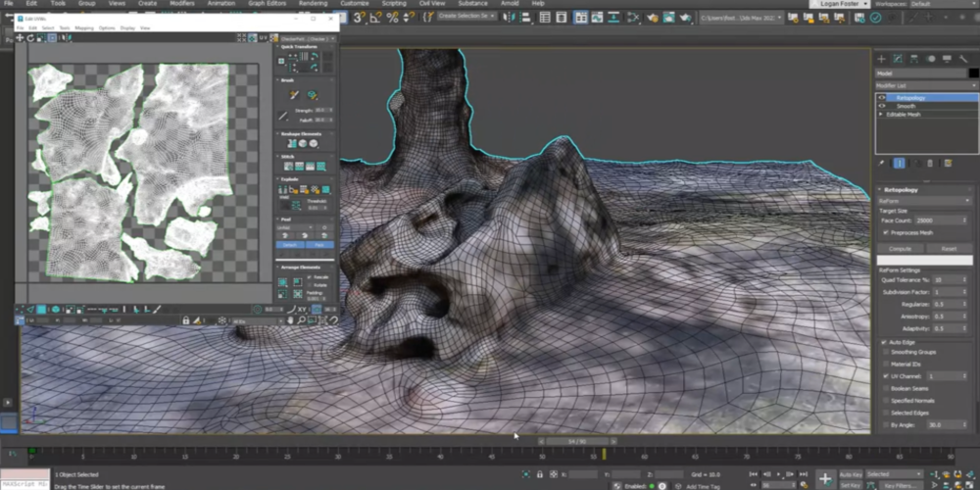
Task: Toggle the Auto Edge checkbox
Action: pos(884,342)
